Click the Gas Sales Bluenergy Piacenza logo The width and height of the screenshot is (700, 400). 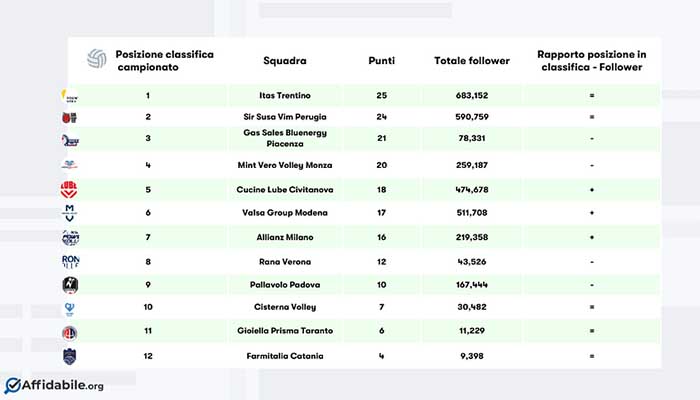[70, 141]
